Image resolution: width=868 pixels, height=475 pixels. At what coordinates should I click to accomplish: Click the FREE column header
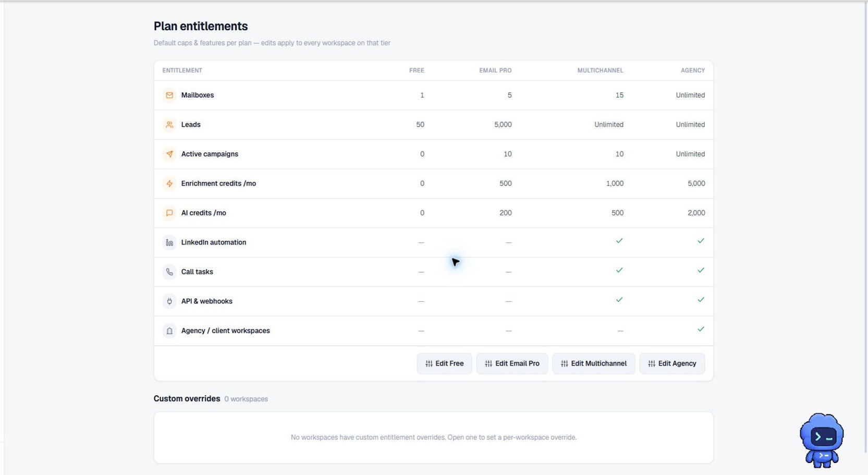(x=417, y=70)
